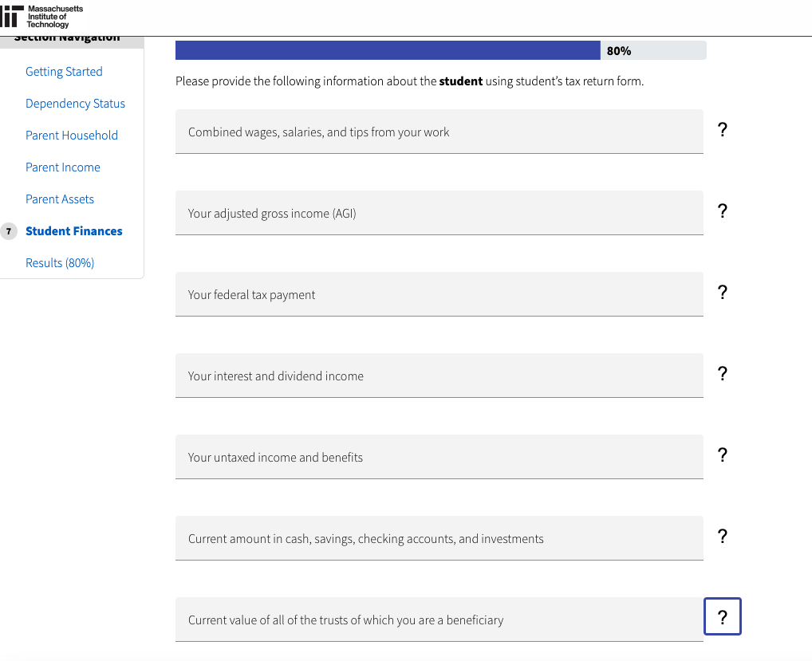Click the adjusted gross income input
The height and width of the screenshot is (661, 812).
(439, 214)
